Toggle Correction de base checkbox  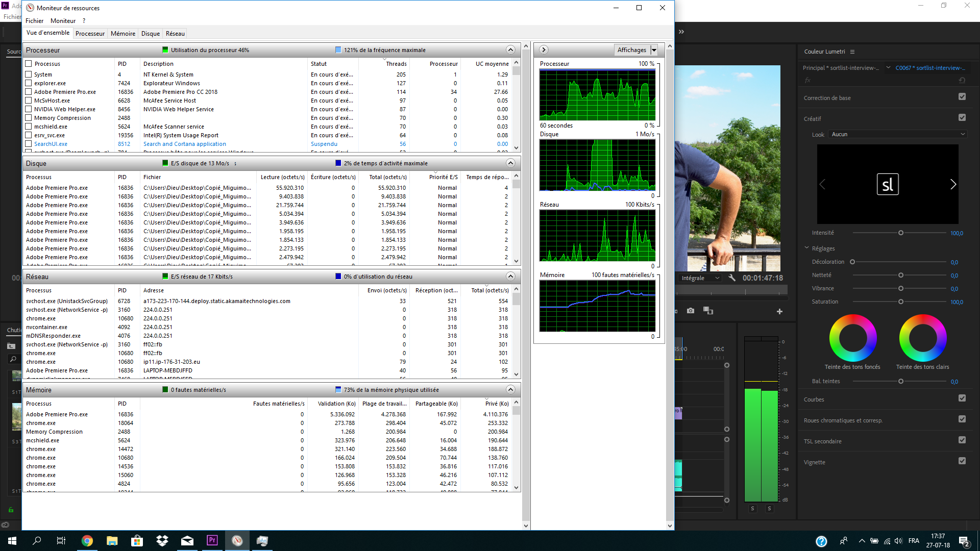(962, 97)
